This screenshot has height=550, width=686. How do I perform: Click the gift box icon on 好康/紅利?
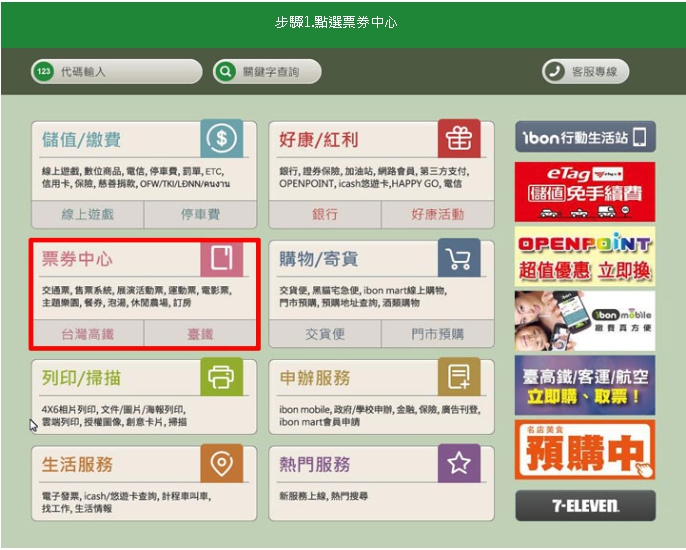point(459,138)
